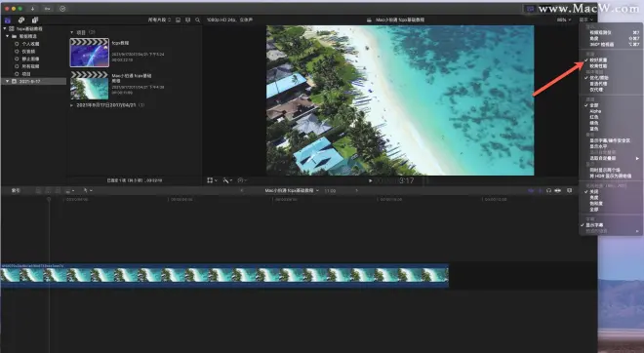
Task: Toggle the headphones audio skimming icon
Action: 548,190
